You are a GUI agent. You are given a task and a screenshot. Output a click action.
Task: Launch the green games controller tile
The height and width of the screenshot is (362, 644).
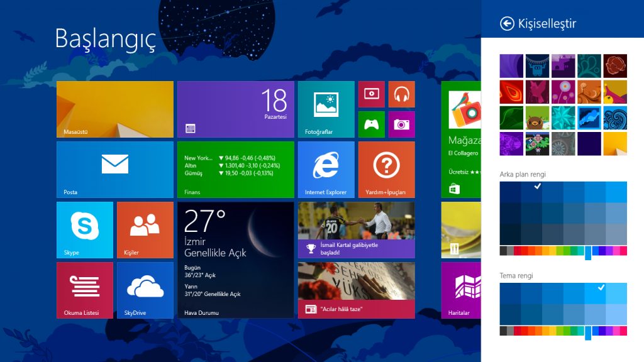click(x=371, y=124)
